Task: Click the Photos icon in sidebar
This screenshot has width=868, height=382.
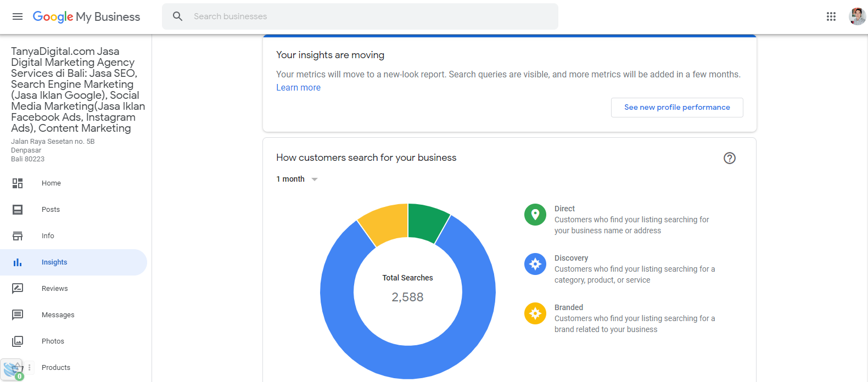Action: click(x=18, y=341)
